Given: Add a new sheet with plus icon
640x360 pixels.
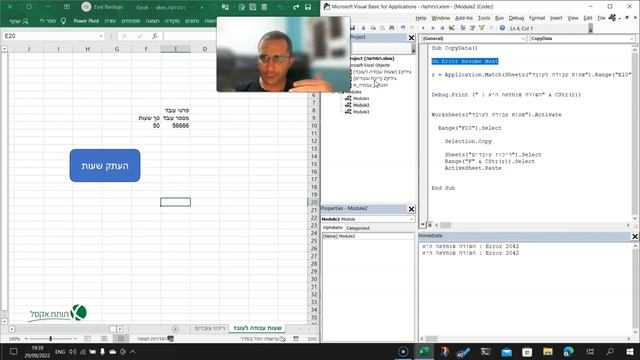Looking at the screenshot, I should point(176,329).
